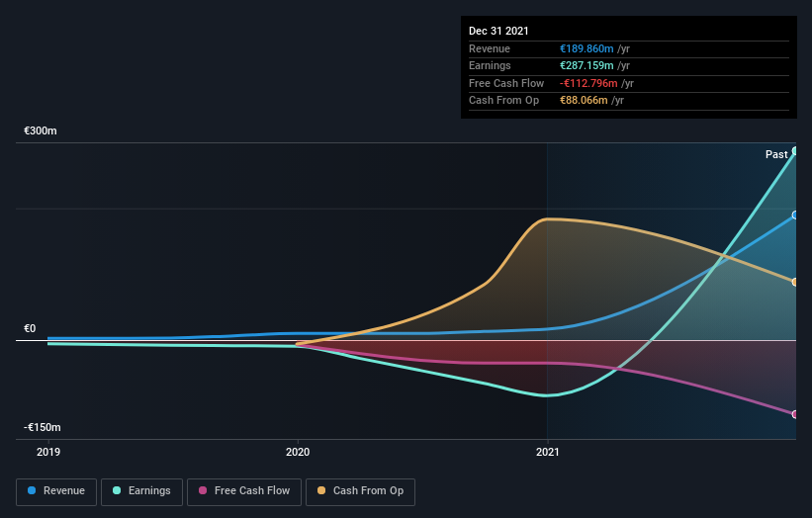Toggle the Earnings legend button
The image size is (812, 518).
tap(141, 491)
